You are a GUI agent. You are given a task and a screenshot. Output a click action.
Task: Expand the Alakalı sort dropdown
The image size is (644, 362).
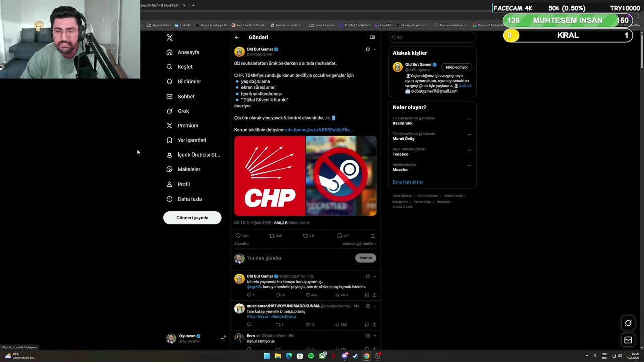(242, 244)
